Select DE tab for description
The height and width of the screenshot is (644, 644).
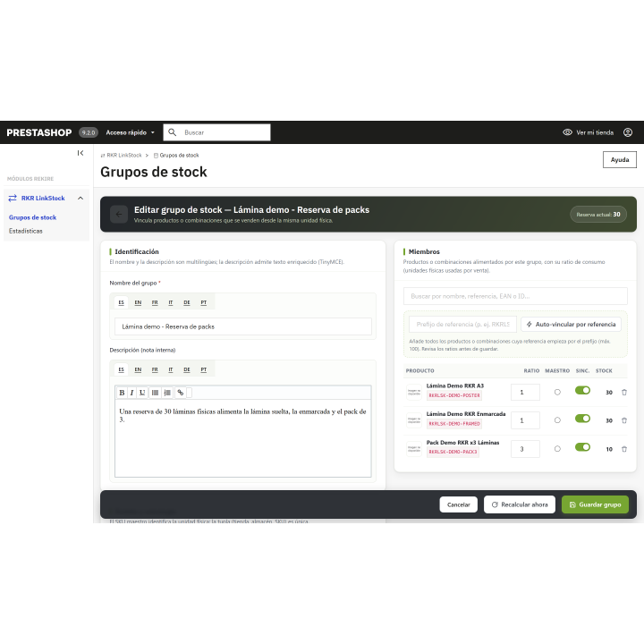(x=187, y=369)
